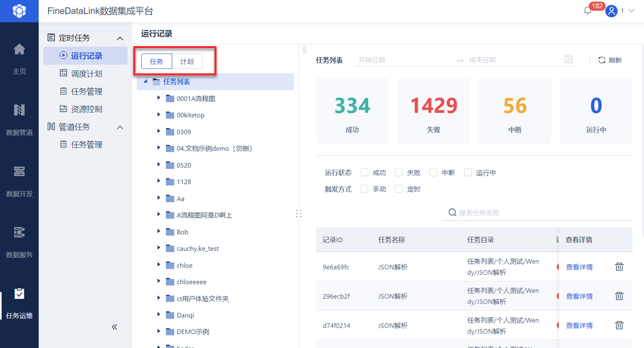
Task: Click the 搜索任务名称 search box
Action: coord(537,213)
